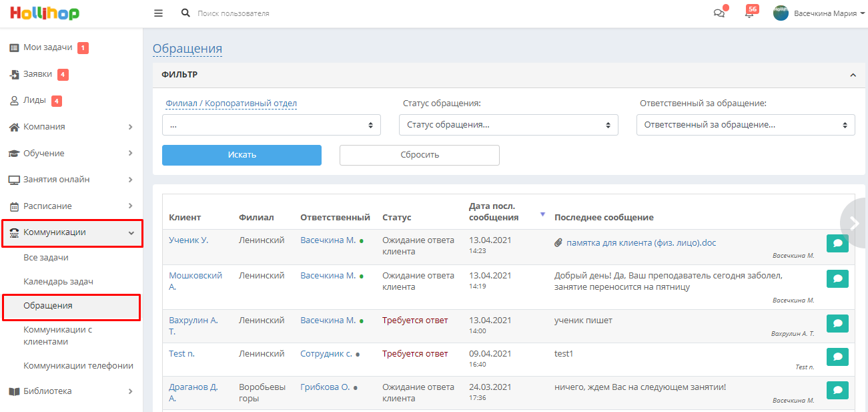Screen dimensions: 868x412
Task: Open notifications bell with 56 badge
Action: (x=749, y=13)
